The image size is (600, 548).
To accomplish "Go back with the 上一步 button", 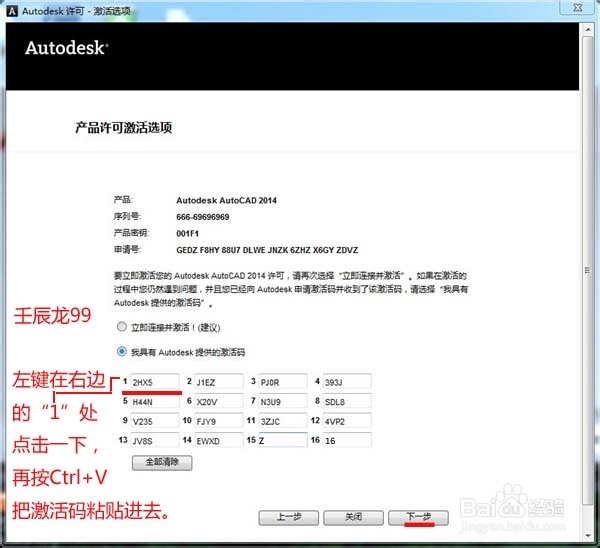I will point(289,517).
